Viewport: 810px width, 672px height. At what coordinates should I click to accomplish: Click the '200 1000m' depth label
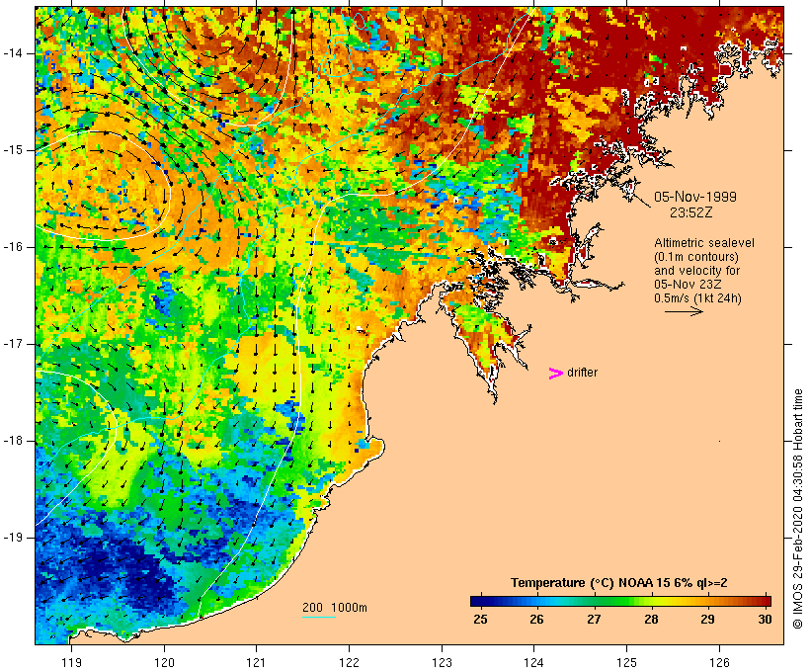tap(335, 608)
